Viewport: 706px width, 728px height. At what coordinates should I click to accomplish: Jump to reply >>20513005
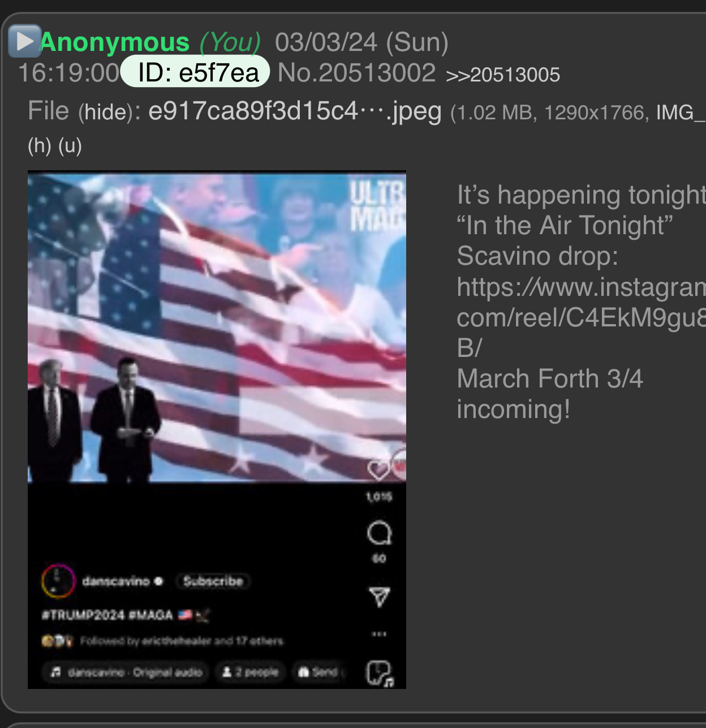503,75
